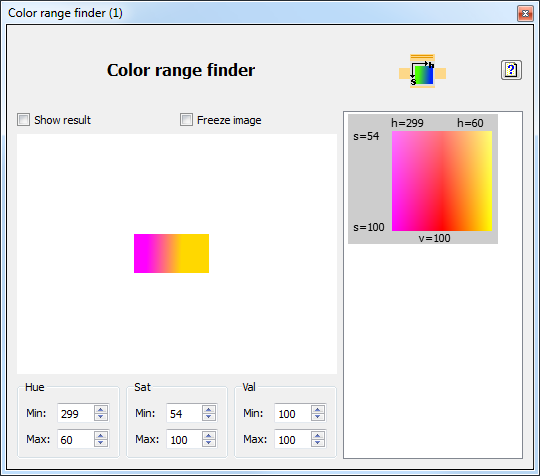
Task: Click the Hue Min input field
Action: 76,413
